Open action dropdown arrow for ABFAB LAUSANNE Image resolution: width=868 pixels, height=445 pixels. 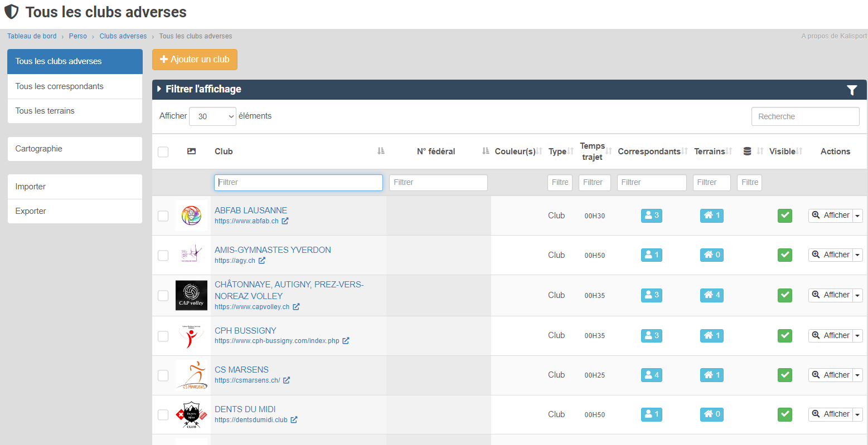(857, 216)
